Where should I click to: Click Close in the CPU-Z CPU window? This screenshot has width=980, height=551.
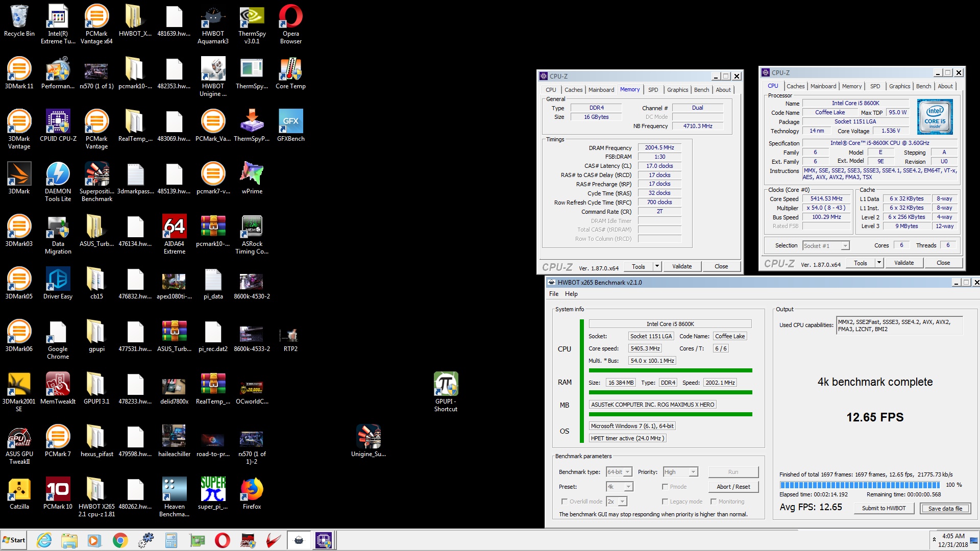[x=943, y=263]
